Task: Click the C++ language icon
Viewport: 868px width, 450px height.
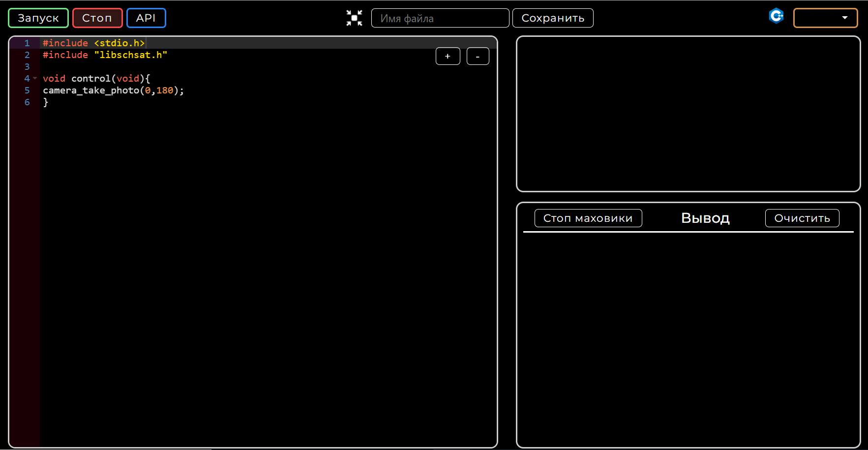Action: pyautogui.click(x=776, y=16)
